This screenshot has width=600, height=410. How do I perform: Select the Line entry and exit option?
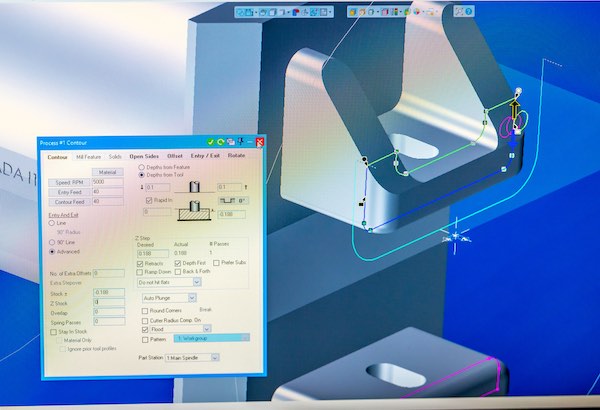52,223
